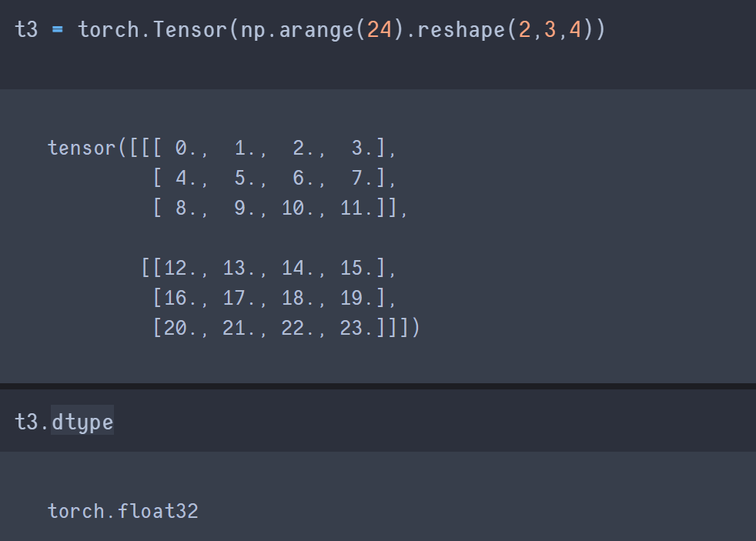The height and width of the screenshot is (541, 756).
Task: Click the value 0. in the tensor output
Action: [185, 148]
